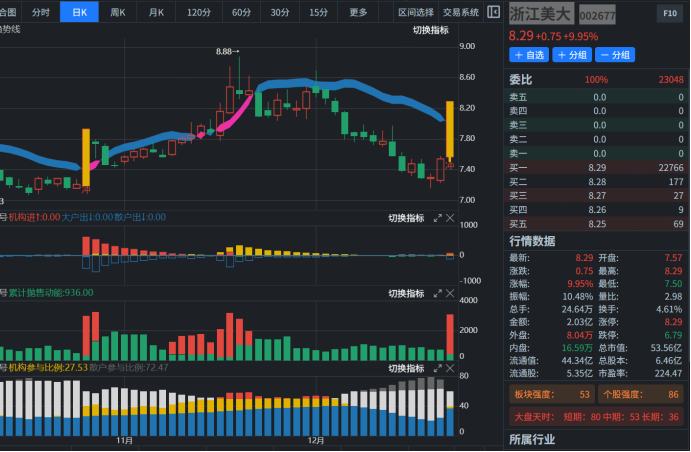Screen dimensions: 691x452
Task: Click the 区间选择 button
Action: [415, 12]
